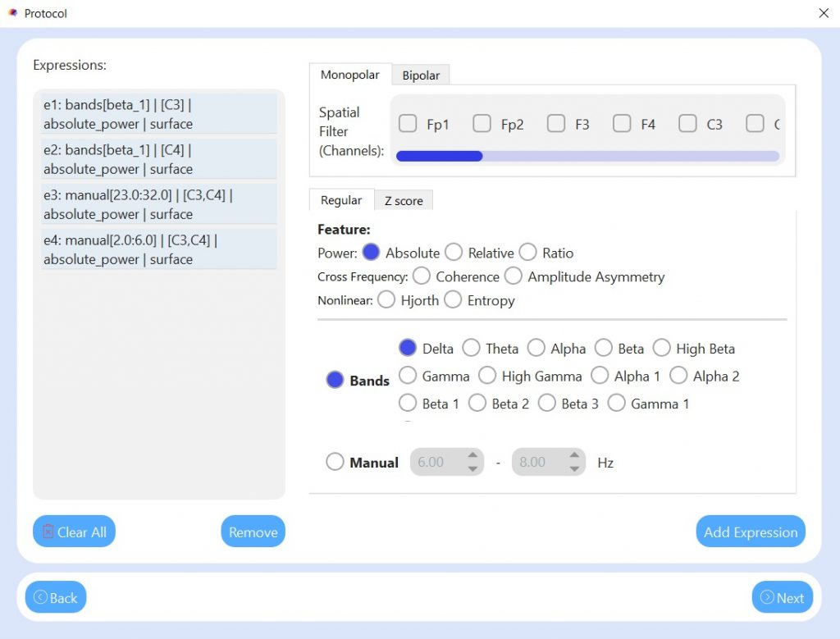Select the Coherence feature option
840x639 pixels.
(x=422, y=276)
